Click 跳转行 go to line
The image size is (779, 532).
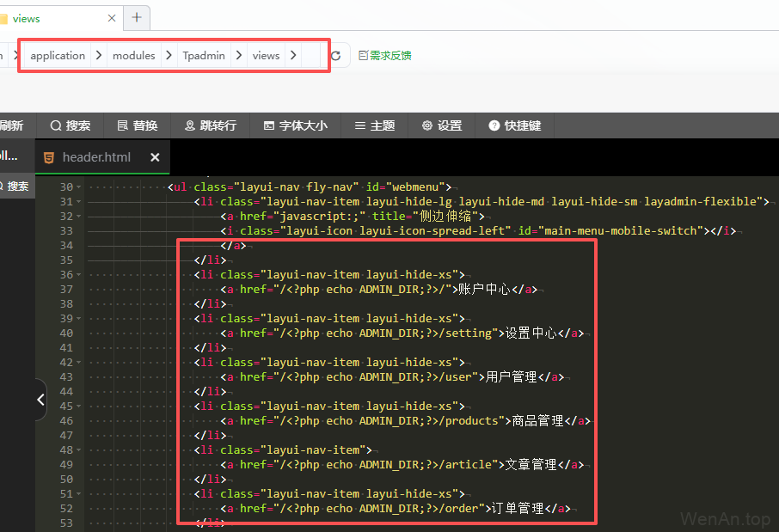pyautogui.click(x=210, y=125)
